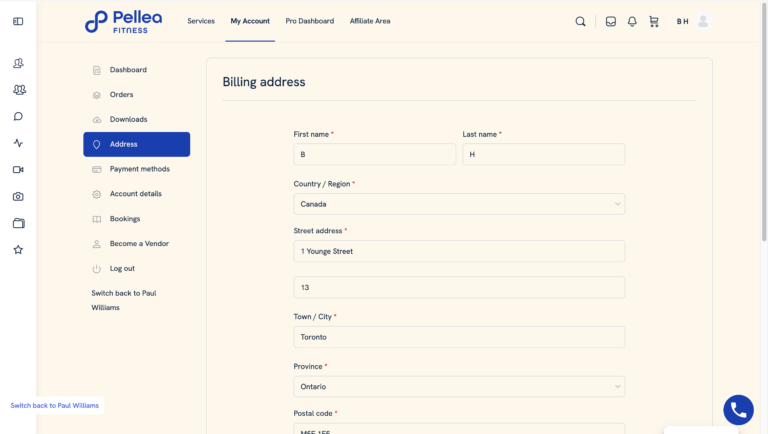Image resolution: width=768 pixels, height=434 pixels.
Task: Open the inbox messages icon
Action: click(x=611, y=22)
